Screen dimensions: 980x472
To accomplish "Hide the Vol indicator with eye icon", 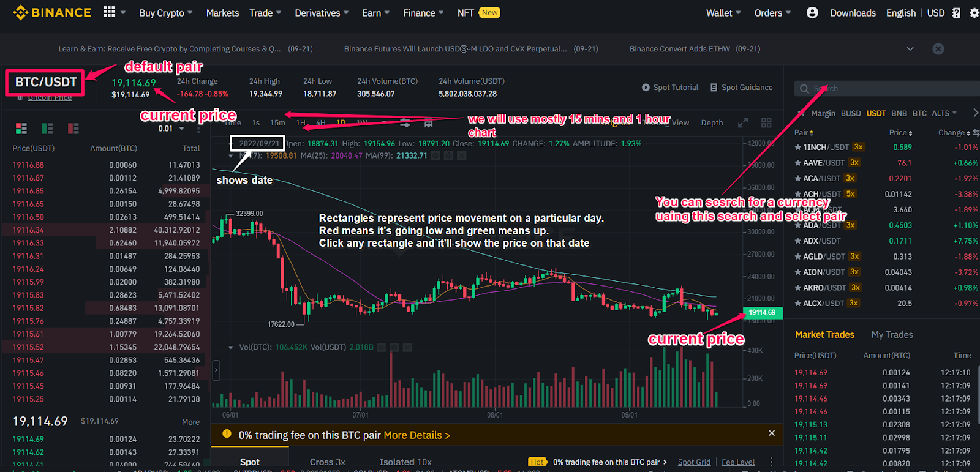I will tap(382, 347).
